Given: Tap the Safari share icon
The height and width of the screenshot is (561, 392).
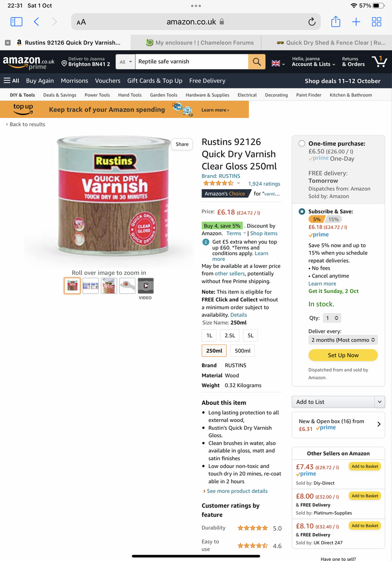Looking at the screenshot, I should click(335, 21).
